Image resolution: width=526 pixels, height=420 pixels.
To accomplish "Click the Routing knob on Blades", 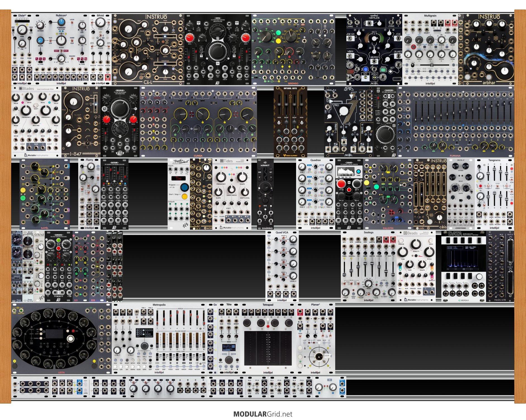I will pyautogui.click(x=36, y=120).
